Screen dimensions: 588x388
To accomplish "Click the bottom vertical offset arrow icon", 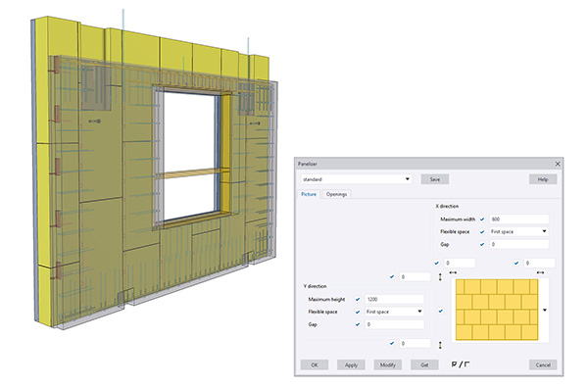I will coord(440,345).
